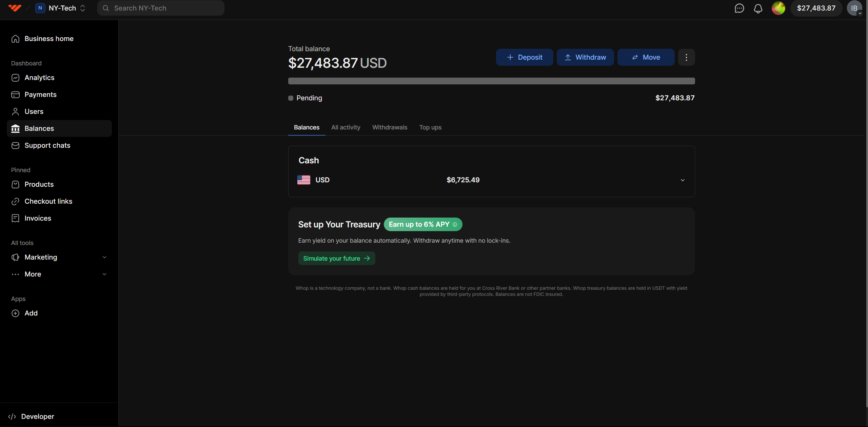Open the notifications bell
The image size is (868, 427).
[x=758, y=8]
